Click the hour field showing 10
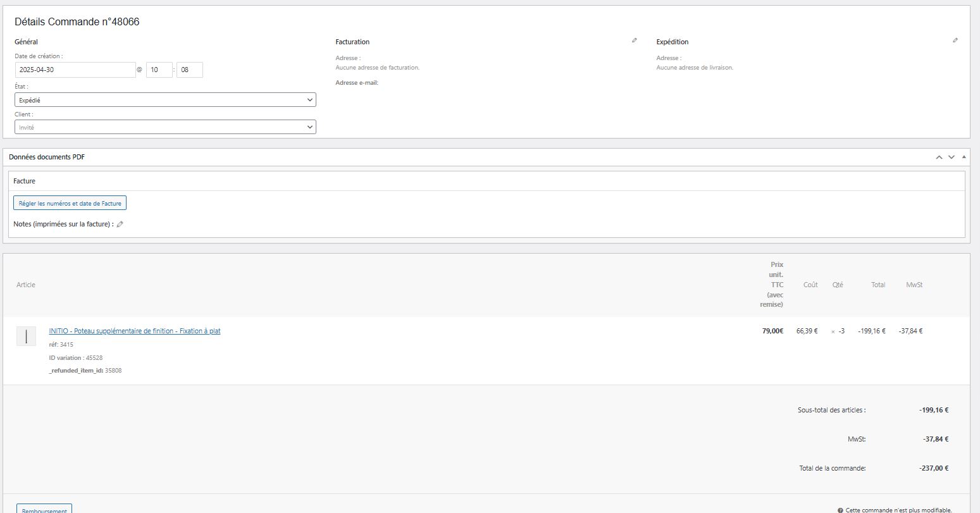This screenshot has height=513, width=980. click(x=159, y=70)
